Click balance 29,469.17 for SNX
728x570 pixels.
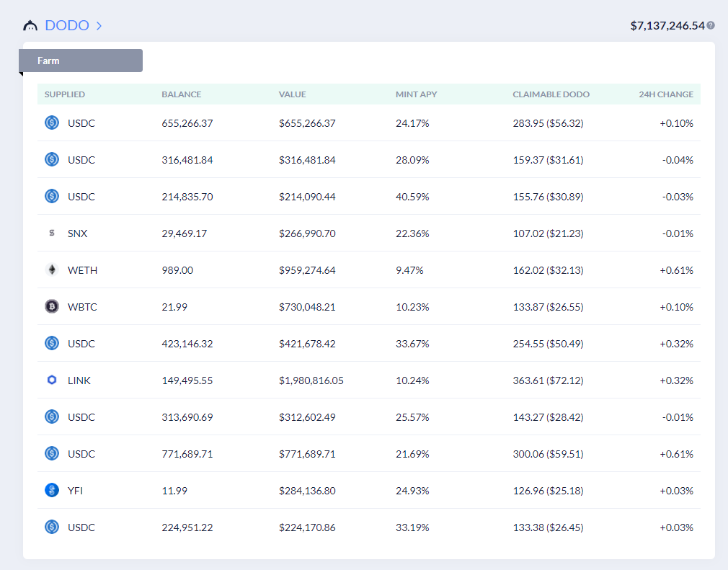click(x=185, y=233)
